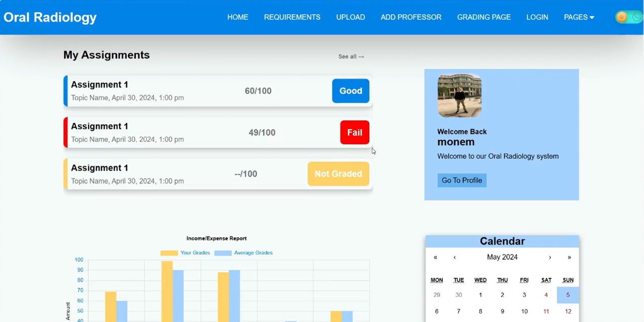Click Go To Profile button
This screenshot has height=322, width=644.
point(462,180)
